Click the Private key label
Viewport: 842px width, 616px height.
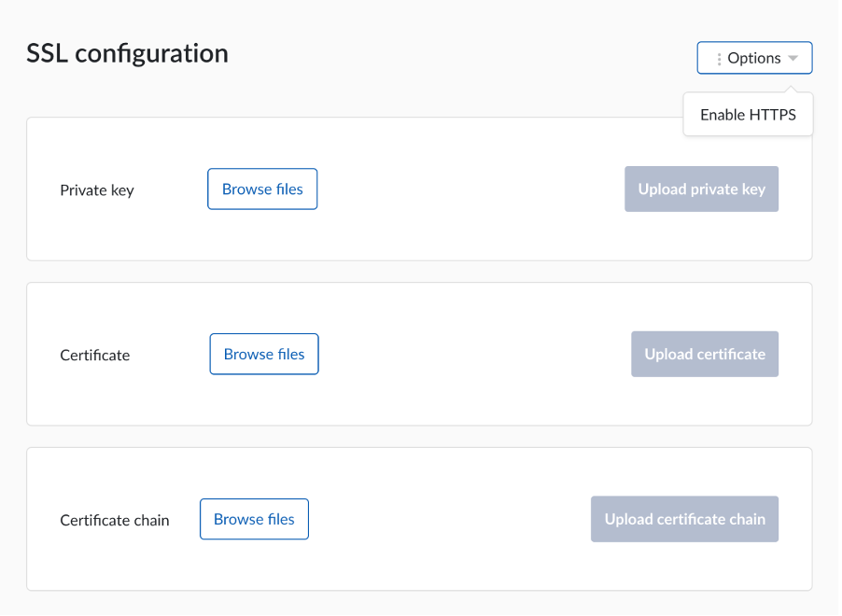click(97, 190)
